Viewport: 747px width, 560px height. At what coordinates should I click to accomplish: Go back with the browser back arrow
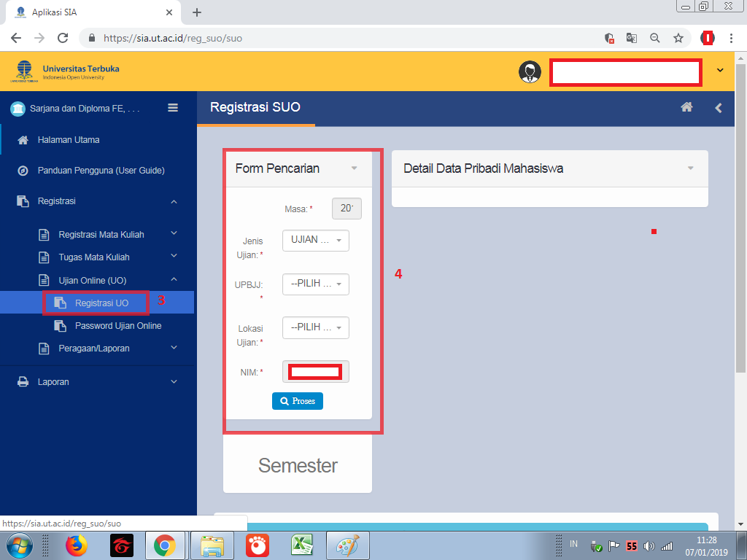coord(16,38)
